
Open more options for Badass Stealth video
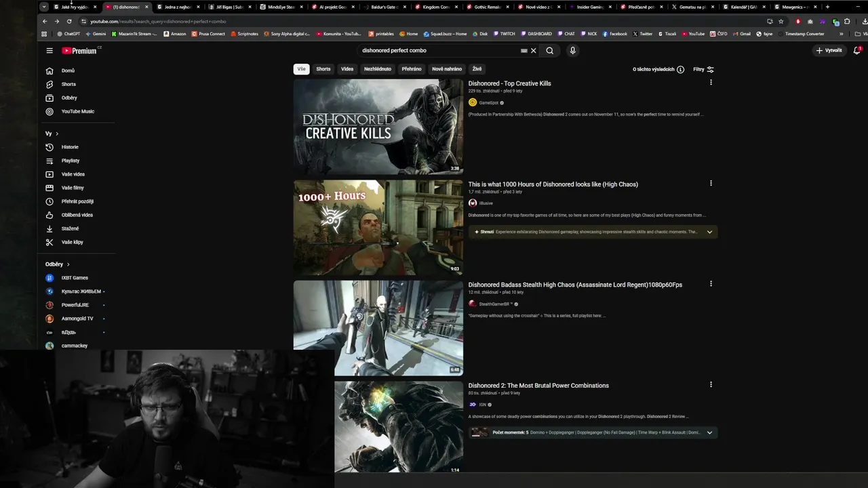point(711,284)
